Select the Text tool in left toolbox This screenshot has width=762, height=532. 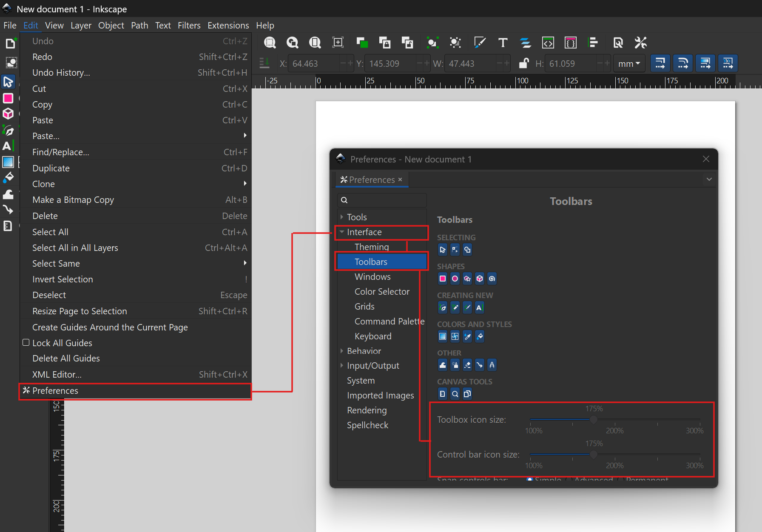pyautogui.click(x=8, y=146)
